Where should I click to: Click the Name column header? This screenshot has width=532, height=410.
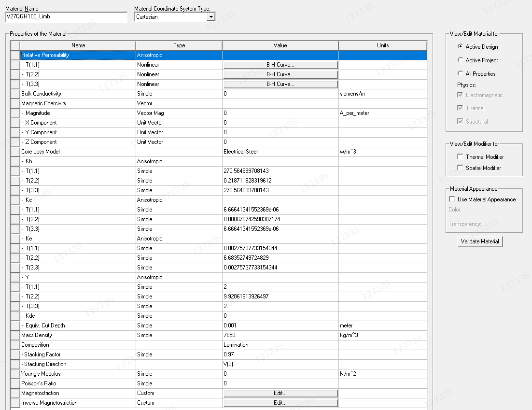(x=78, y=45)
